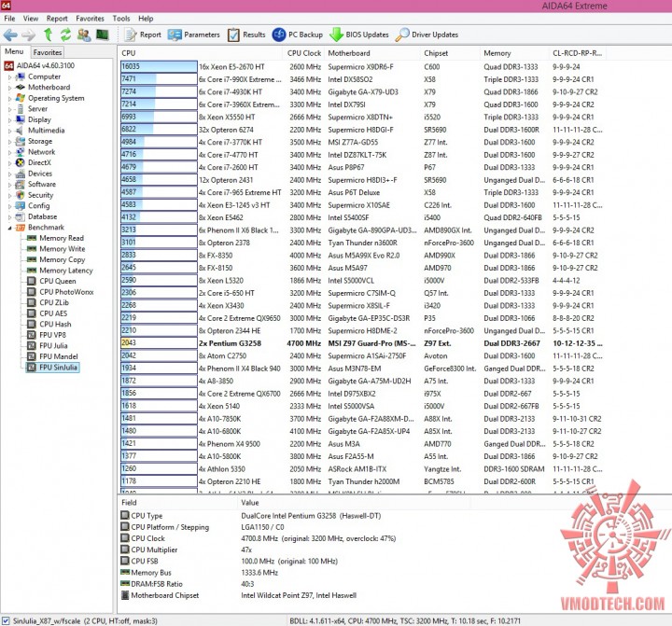Sort by the CPU column header
The height and width of the screenshot is (626, 672).
(200, 53)
